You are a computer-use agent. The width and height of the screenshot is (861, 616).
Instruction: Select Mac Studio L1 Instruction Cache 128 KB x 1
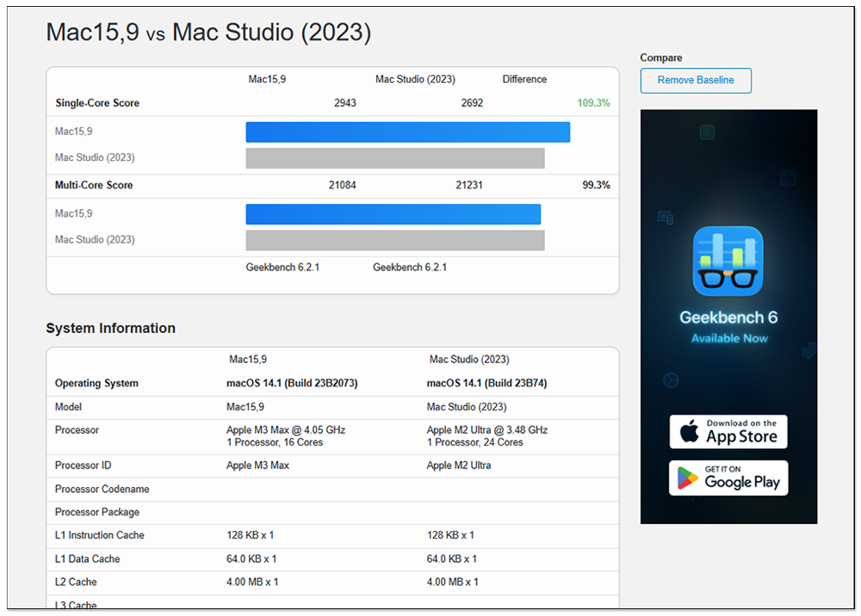(450, 535)
